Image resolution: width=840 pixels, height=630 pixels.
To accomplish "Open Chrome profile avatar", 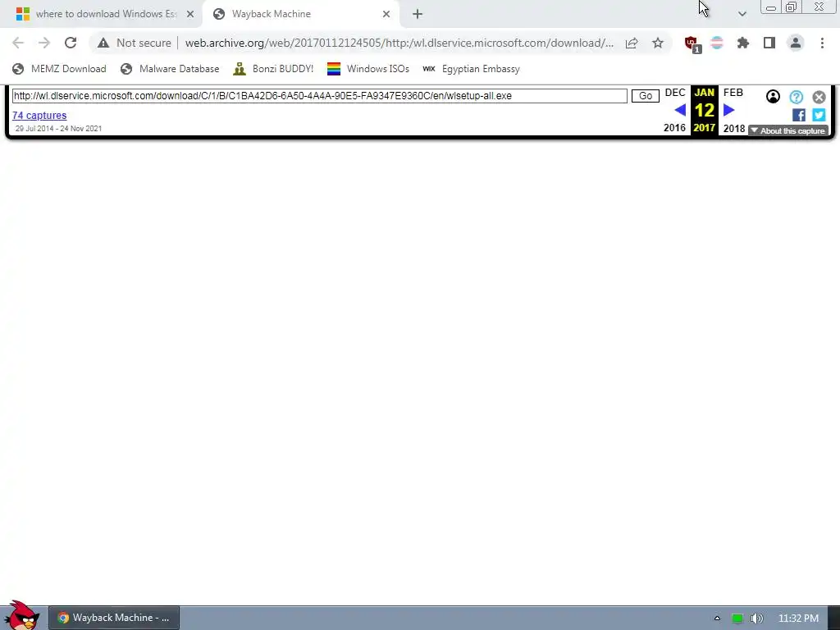I will [796, 43].
